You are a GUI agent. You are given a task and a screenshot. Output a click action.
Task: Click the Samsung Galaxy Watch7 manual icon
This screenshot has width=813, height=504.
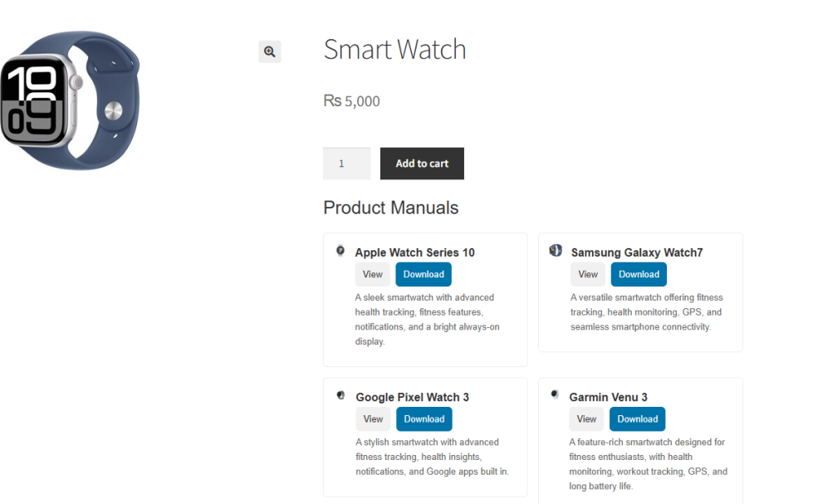click(x=556, y=251)
